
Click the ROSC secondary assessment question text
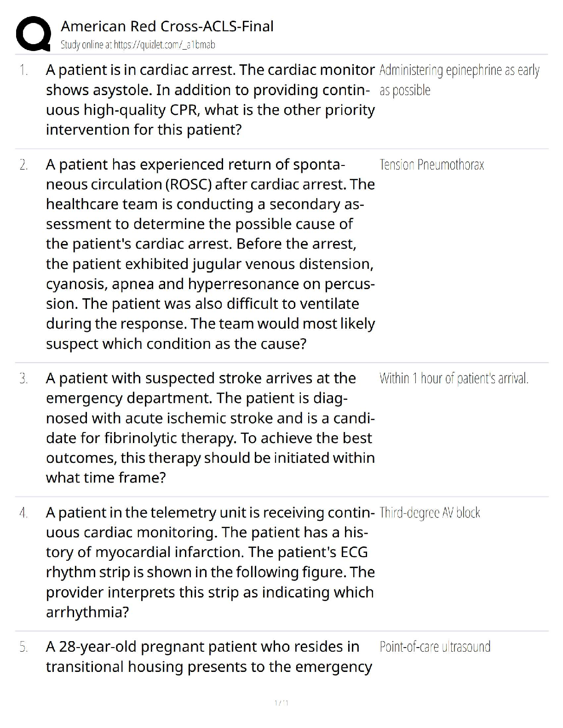[x=210, y=254]
